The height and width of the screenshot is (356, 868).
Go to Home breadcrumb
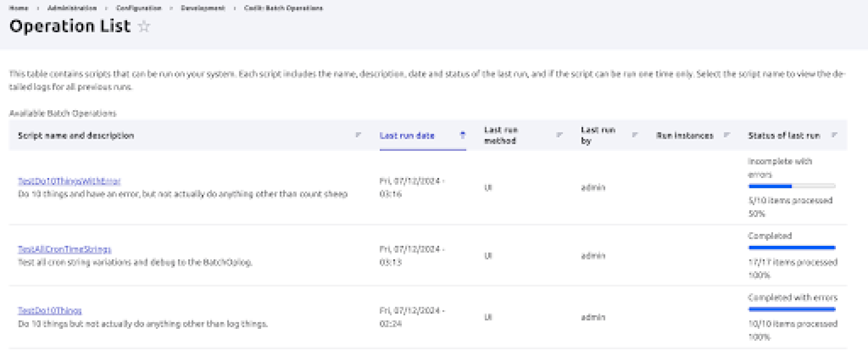(x=19, y=8)
